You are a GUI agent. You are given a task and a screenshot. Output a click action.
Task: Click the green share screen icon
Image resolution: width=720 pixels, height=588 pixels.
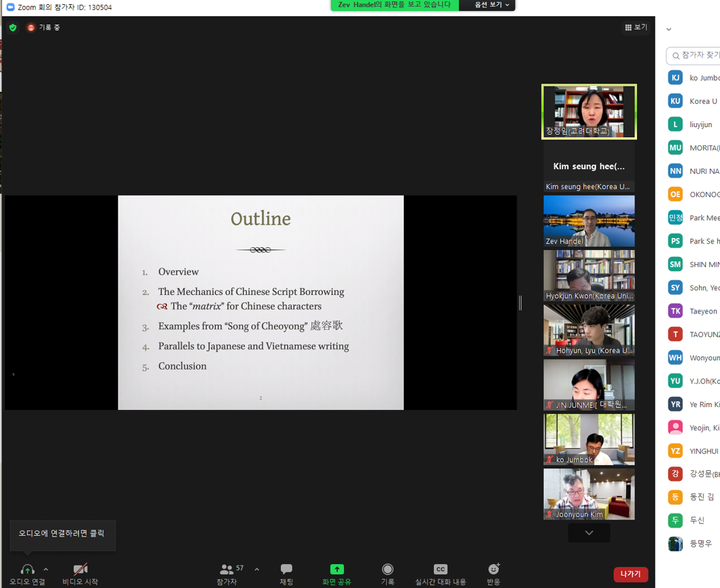[x=337, y=569]
